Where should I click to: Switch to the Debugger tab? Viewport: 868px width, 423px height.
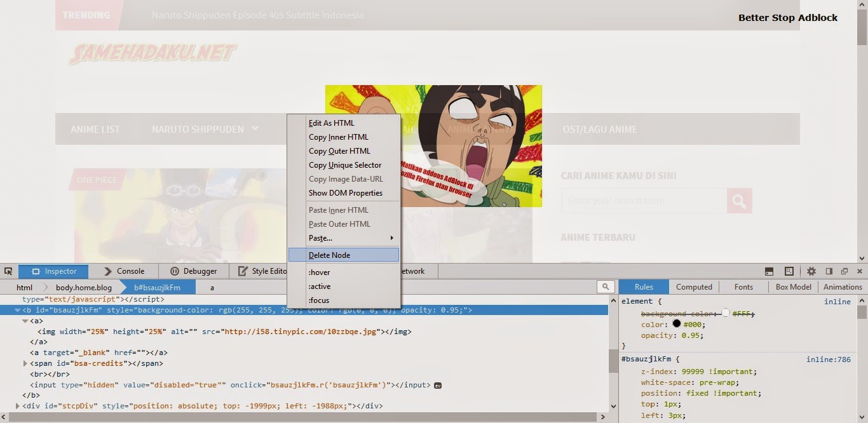193,271
